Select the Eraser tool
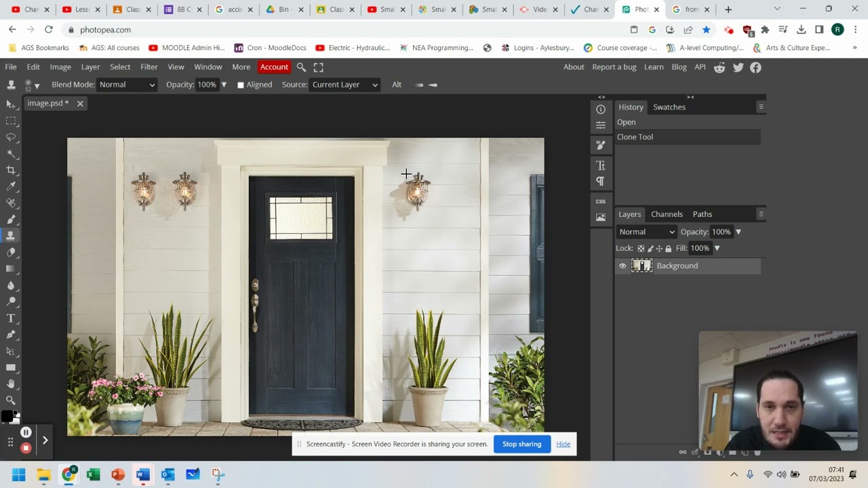This screenshot has width=868, height=488. [x=11, y=252]
